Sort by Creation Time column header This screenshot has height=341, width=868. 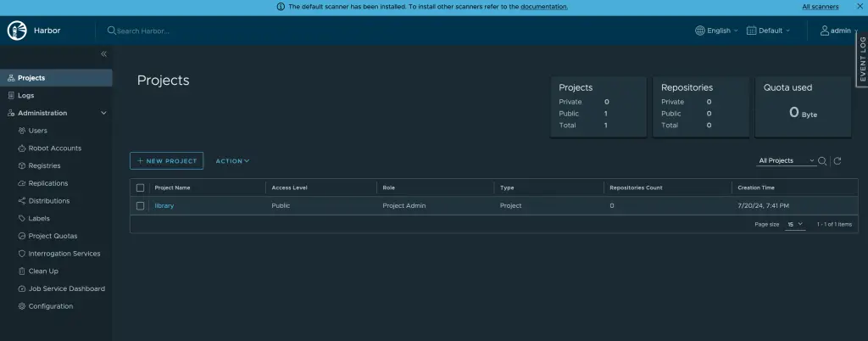[x=756, y=187]
